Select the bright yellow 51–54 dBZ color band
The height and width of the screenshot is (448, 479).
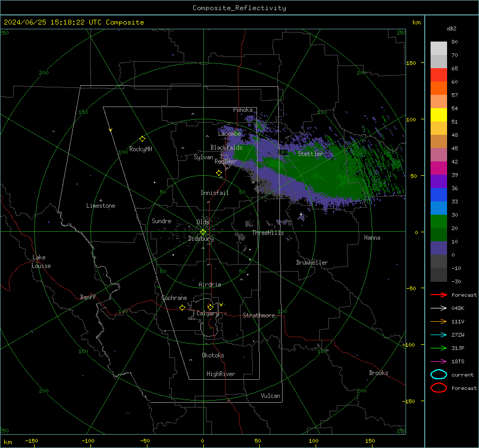click(439, 115)
